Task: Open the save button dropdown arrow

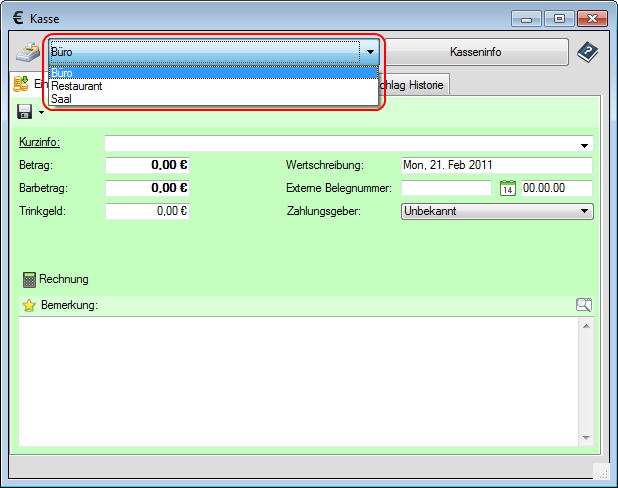Action: point(42,112)
